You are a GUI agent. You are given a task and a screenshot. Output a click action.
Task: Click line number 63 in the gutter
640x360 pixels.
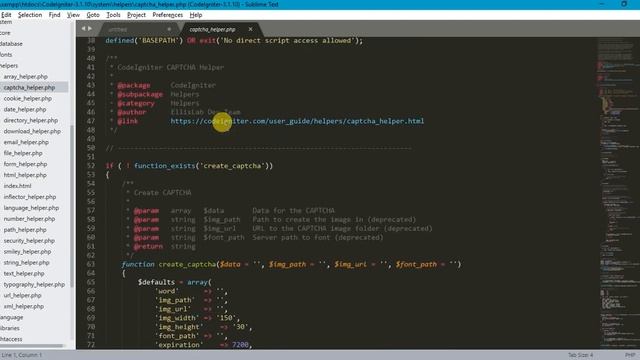tap(91, 264)
